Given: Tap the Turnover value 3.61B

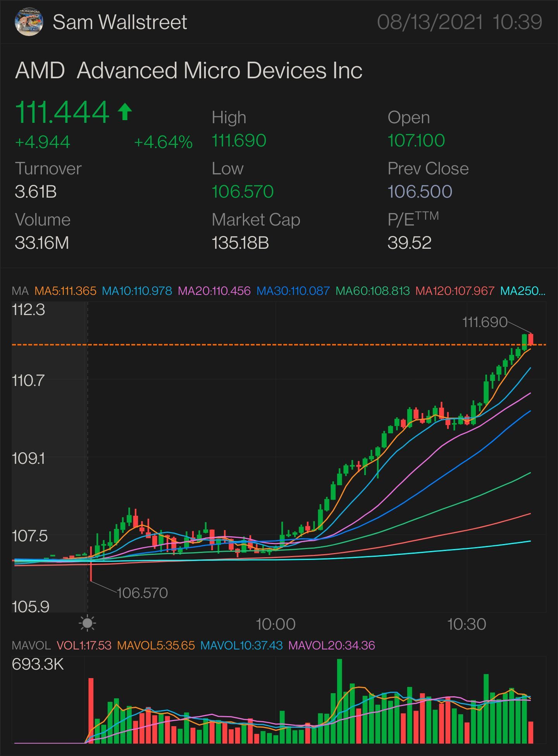Looking at the screenshot, I should click(36, 191).
